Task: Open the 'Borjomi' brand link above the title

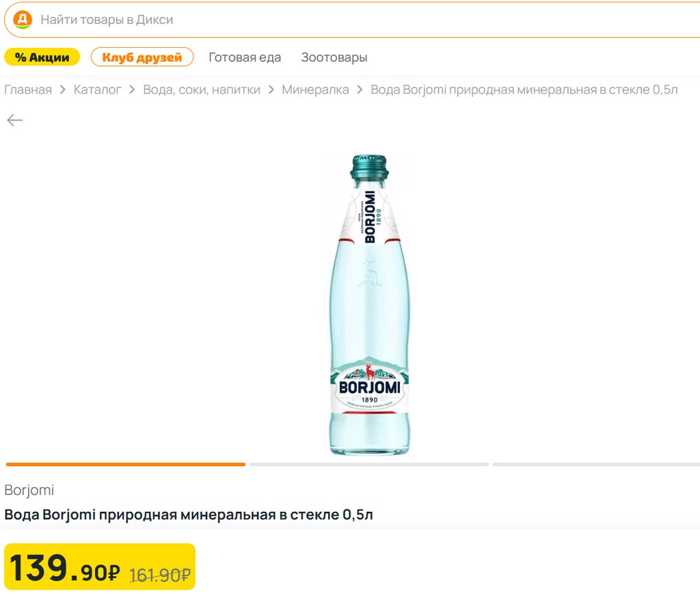Action: coord(29,490)
